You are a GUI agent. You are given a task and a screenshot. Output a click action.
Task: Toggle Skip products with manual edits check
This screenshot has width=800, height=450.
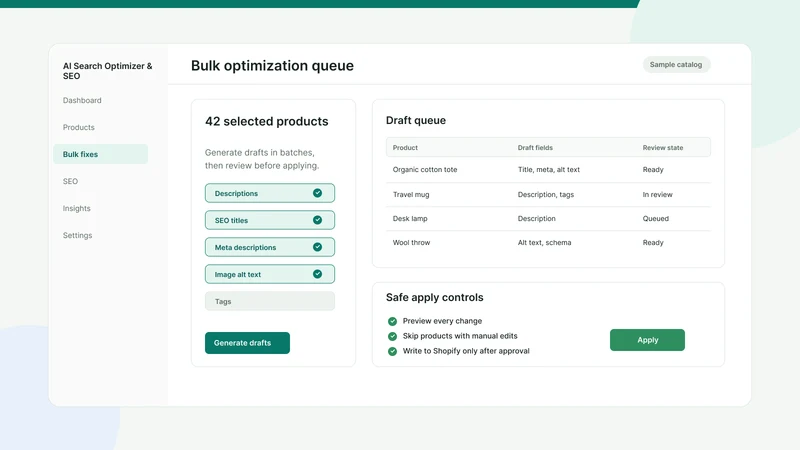[x=392, y=336]
